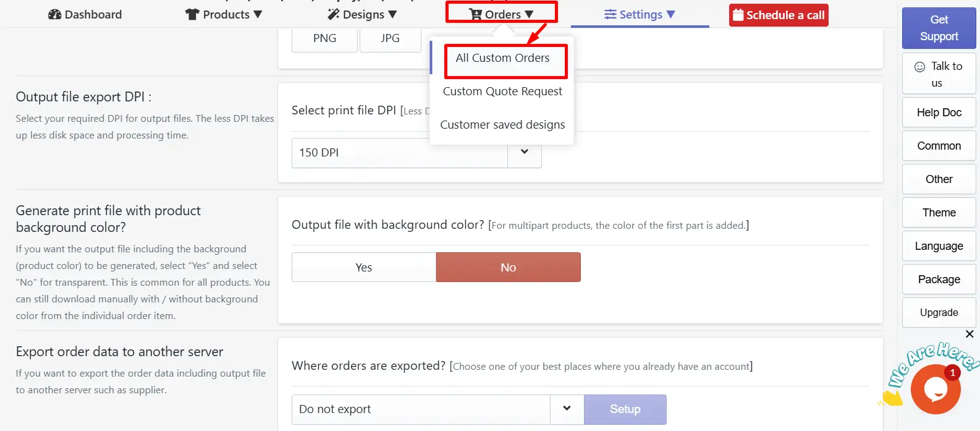The width and height of the screenshot is (980, 431).
Task: Open the orange live chat bubble
Action: pyautogui.click(x=936, y=389)
